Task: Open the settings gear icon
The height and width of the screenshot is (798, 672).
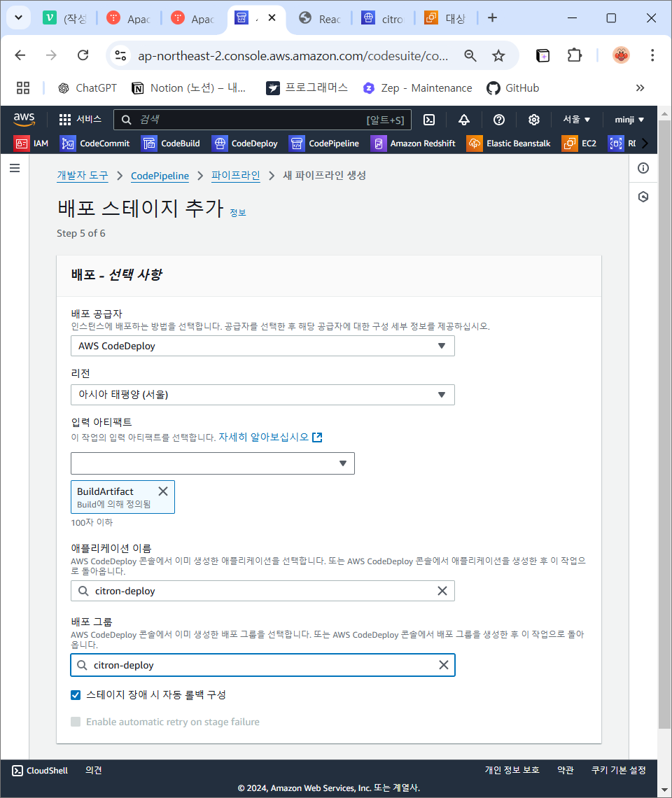Action: (533, 120)
